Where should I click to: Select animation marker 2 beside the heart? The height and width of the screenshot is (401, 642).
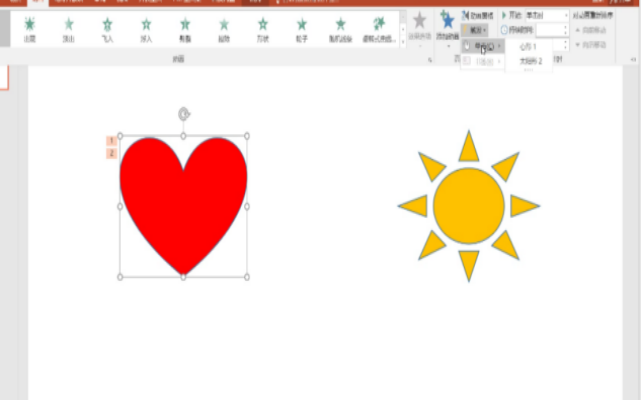pyautogui.click(x=111, y=153)
